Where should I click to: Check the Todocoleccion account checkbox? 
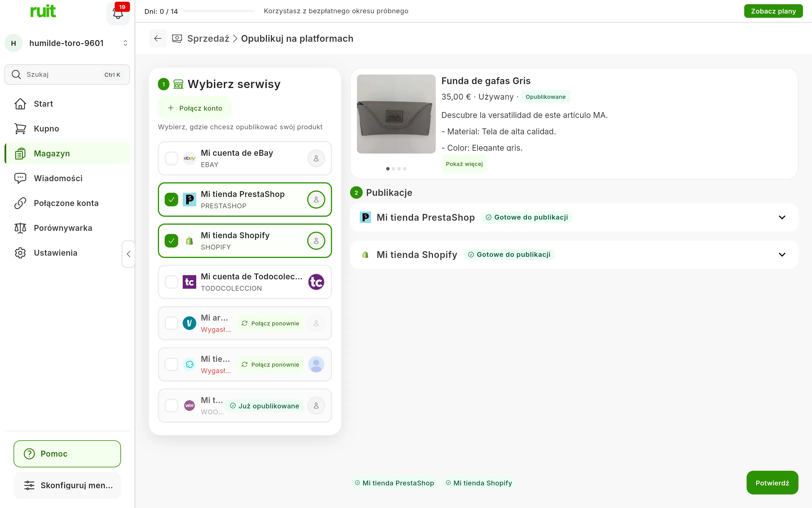click(171, 282)
